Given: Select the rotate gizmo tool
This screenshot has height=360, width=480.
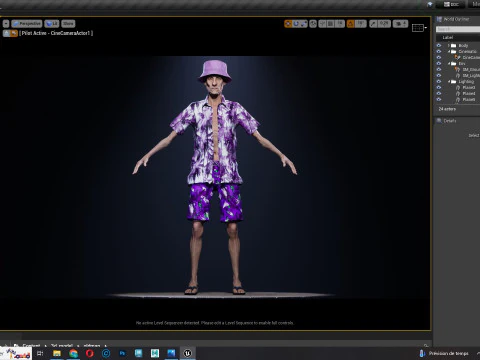Looking at the screenshot, I should click(x=296, y=24).
